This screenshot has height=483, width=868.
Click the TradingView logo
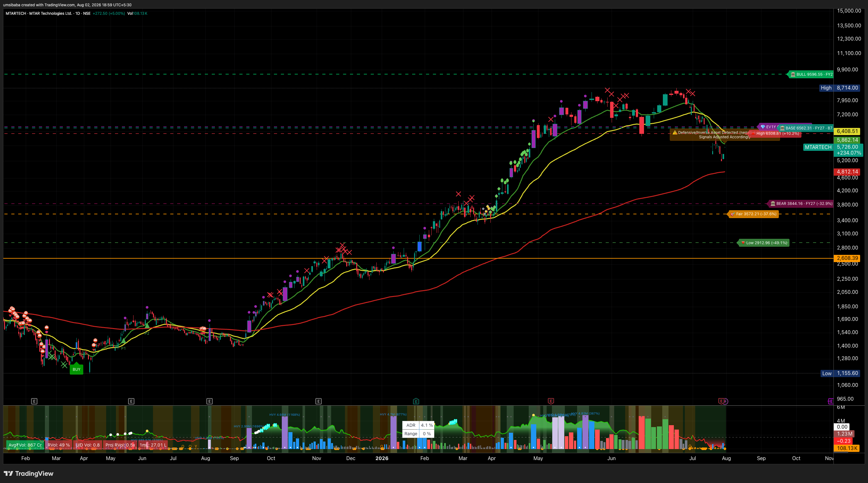click(x=28, y=474)
